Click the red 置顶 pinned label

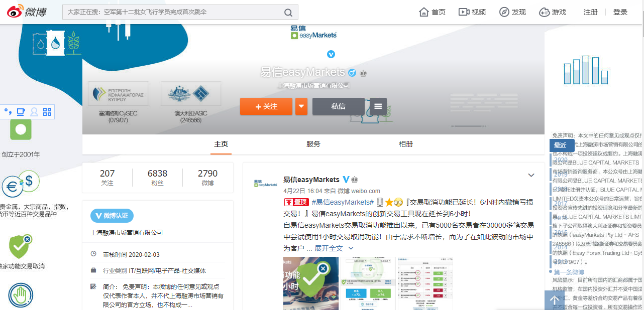point(296,202)
